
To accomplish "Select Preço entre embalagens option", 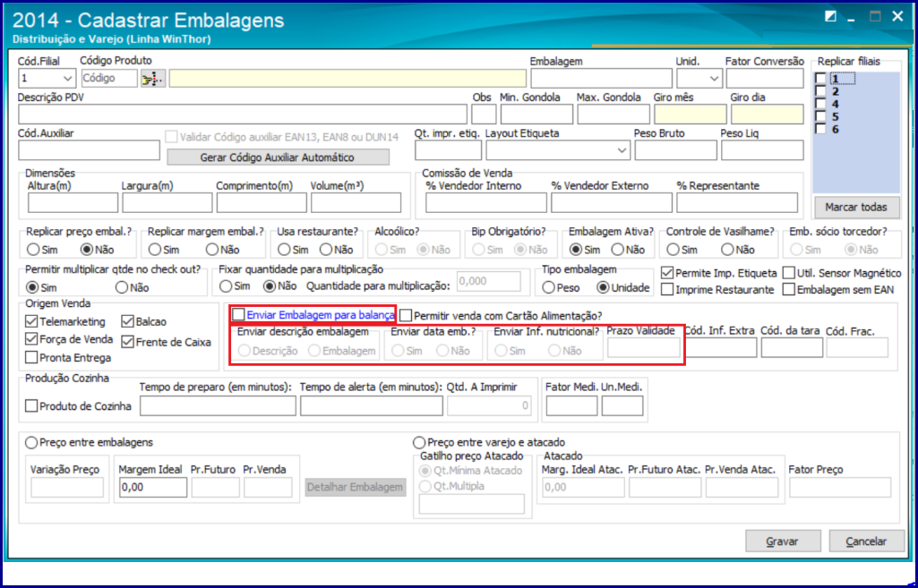I will tap(30, 443).
